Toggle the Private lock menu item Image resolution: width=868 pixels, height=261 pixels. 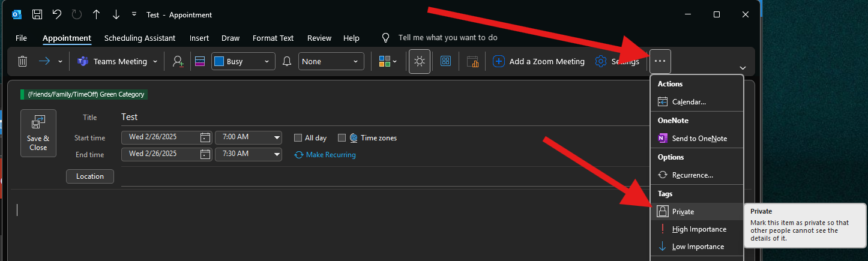(697, 211)
